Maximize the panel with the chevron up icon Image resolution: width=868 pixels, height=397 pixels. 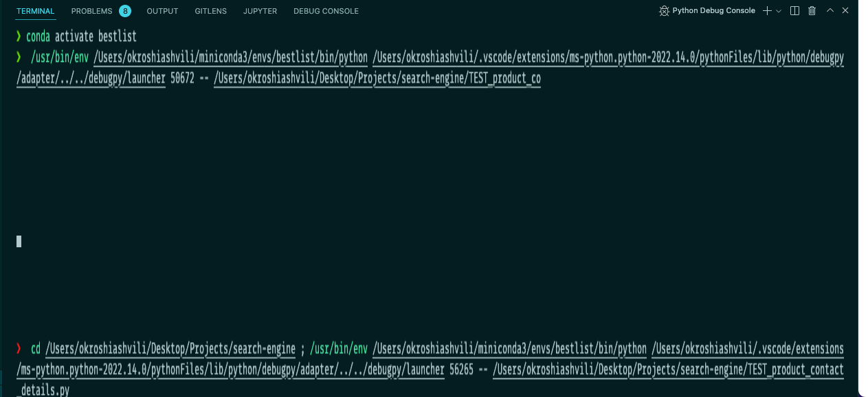[x=830, y=10]
